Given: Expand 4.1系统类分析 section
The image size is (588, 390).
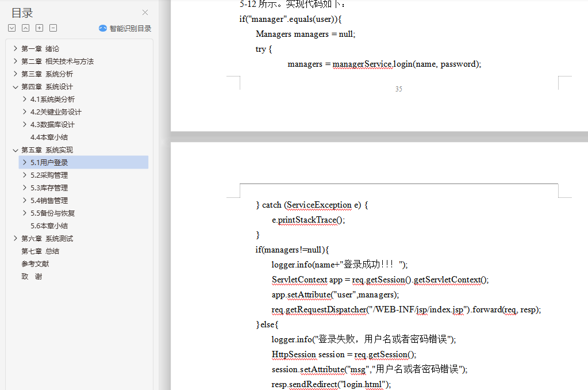Looking at the screenshot, I should pos(24,99).
